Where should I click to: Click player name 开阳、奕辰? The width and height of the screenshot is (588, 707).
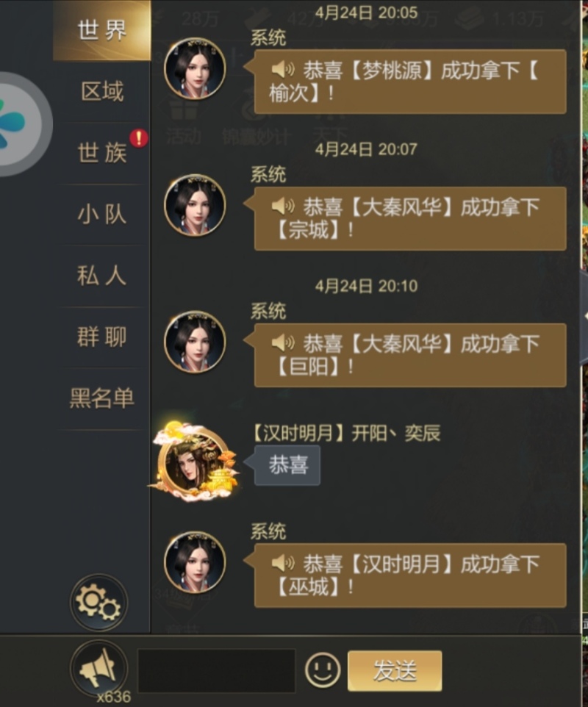click(x=395, y=434)
